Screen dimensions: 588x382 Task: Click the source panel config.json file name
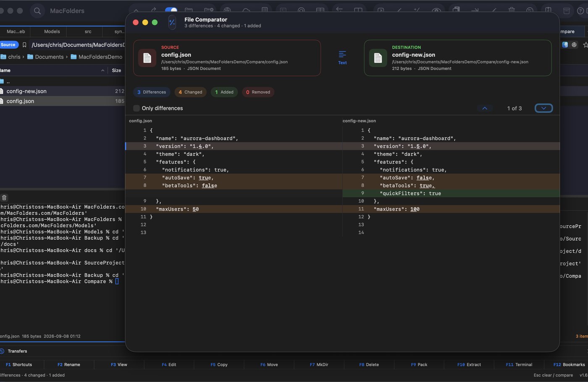[x=176, y=55]
